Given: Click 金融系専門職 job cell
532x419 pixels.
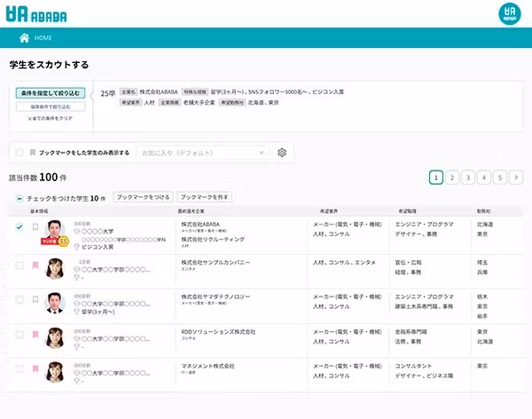Looking at the screenshot, I should pos(411,332).
